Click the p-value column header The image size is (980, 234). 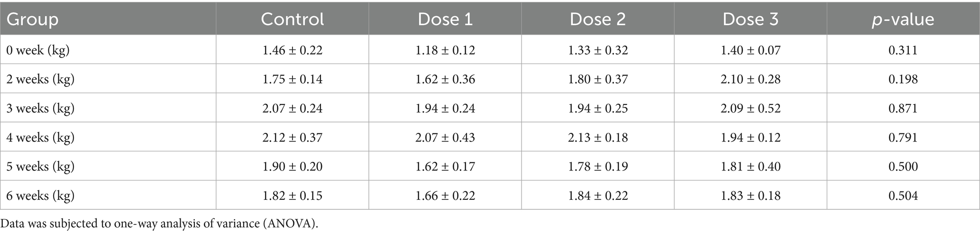pos(903,19)
